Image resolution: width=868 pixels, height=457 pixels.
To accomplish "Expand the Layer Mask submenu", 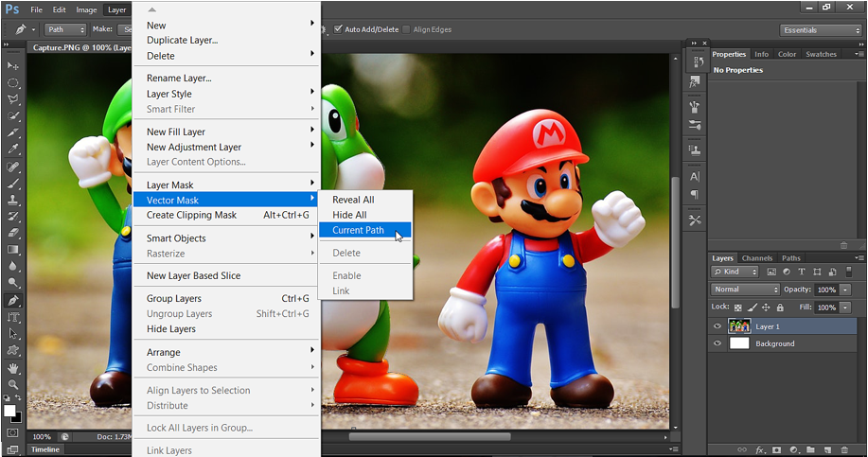I will click(x=226, y=185).
